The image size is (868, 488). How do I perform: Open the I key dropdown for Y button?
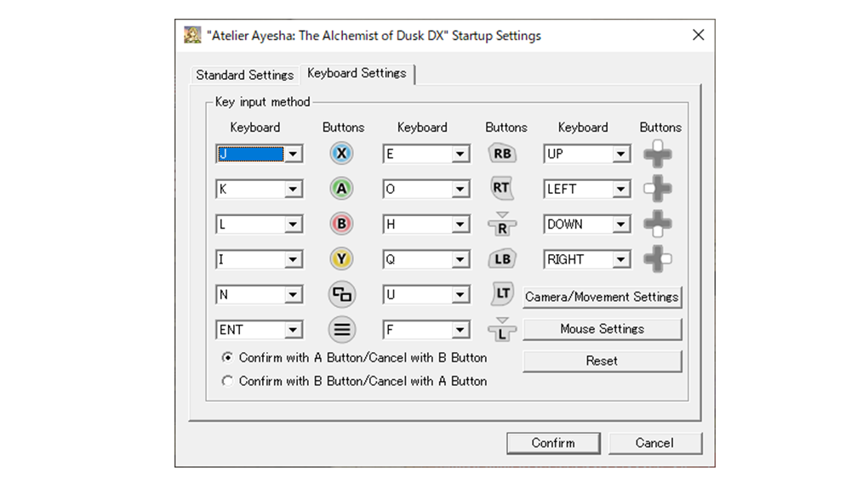click(x=293, y=259)
